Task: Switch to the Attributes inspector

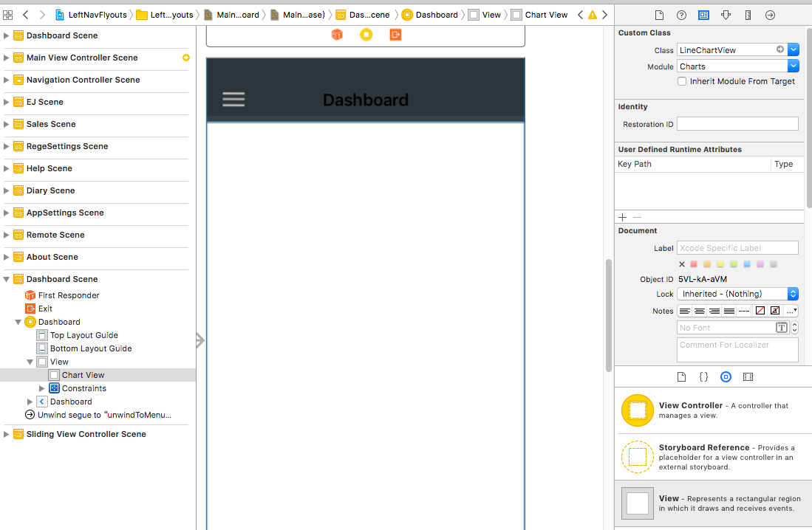Action: click(726, 15)
